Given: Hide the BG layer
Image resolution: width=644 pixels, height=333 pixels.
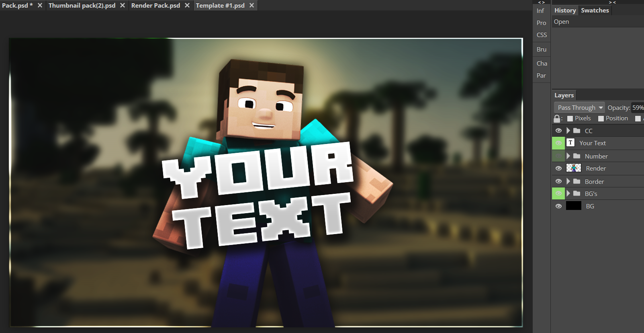Looking at the screenshot, I should point(558,206).
